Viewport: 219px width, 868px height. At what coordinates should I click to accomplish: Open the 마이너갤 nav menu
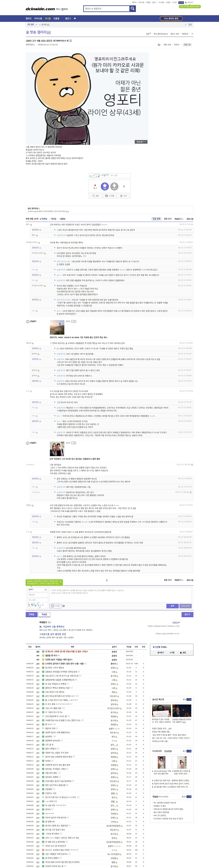[x=38, y=19]
